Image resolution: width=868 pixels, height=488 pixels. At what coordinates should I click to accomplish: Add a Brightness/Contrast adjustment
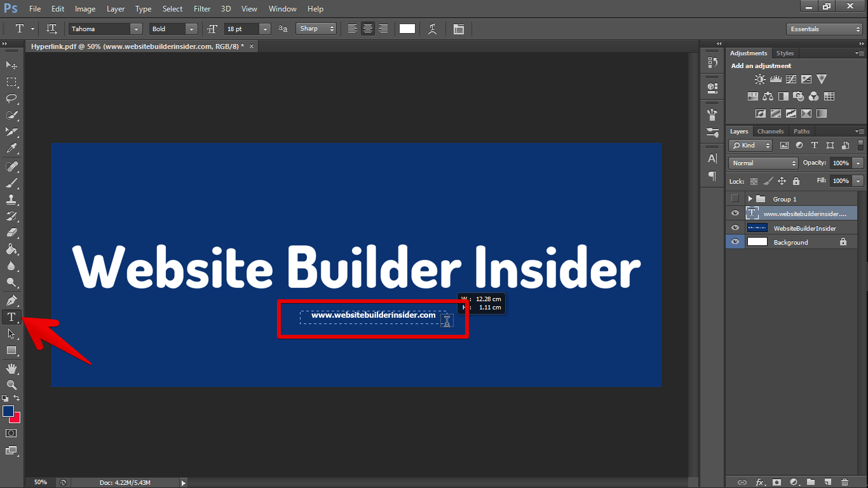[760, 79]
